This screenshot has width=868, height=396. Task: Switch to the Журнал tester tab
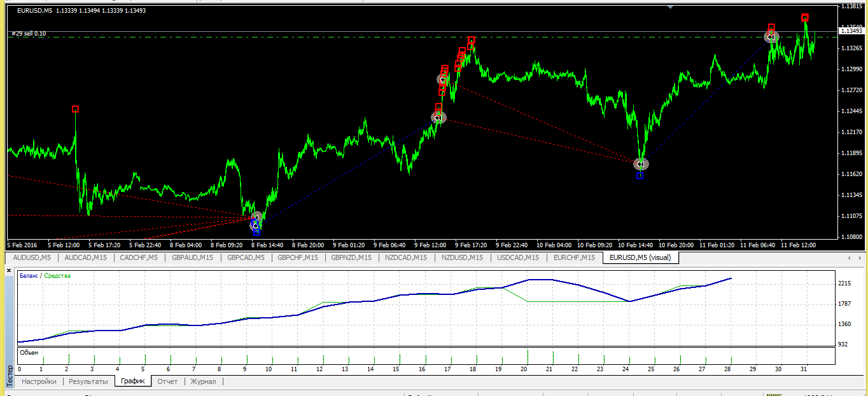point(203,381)
